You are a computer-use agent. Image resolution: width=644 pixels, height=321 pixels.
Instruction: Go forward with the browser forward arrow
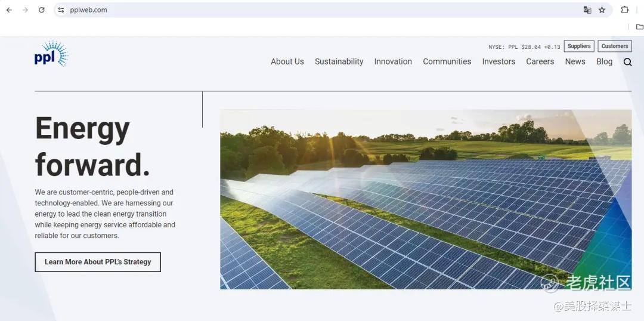[26, 10]
